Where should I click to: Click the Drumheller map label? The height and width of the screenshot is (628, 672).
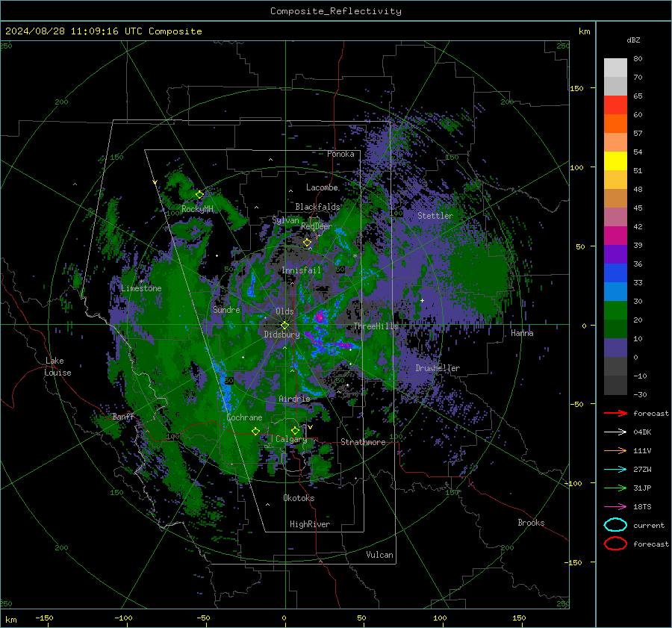pos(438,368)
